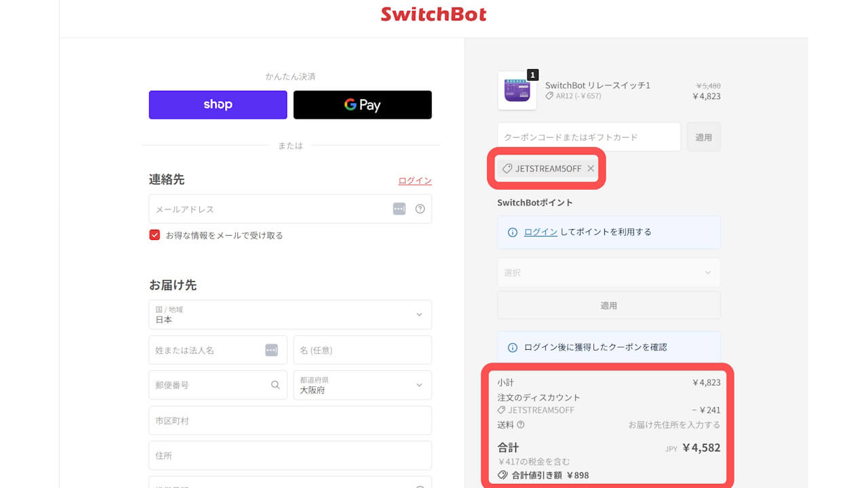
Task: Focus the 名 (任意) field
Action: tap(362, 350)
